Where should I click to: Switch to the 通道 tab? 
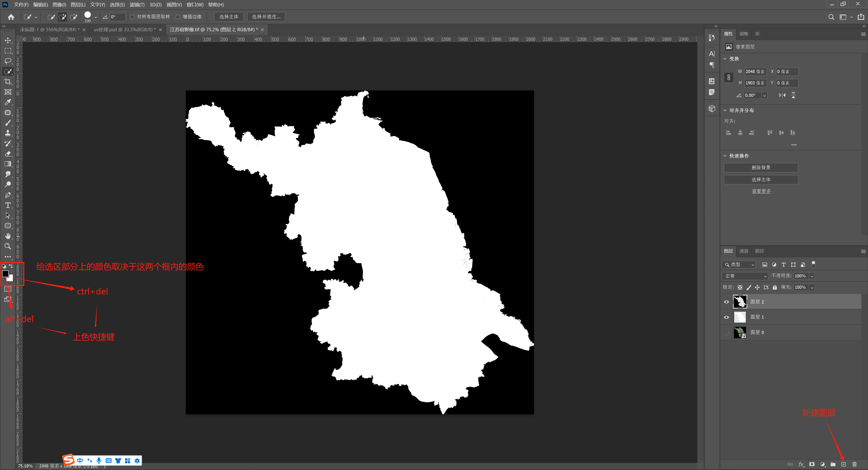pos(744,251)
